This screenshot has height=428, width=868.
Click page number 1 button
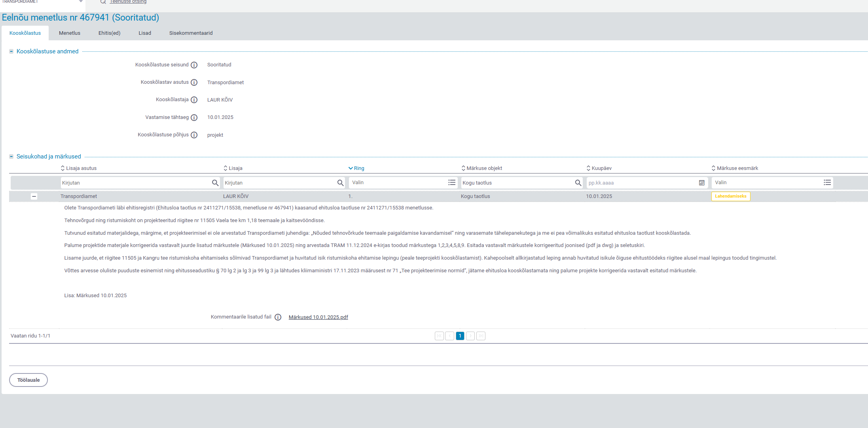tap(460, 336)
